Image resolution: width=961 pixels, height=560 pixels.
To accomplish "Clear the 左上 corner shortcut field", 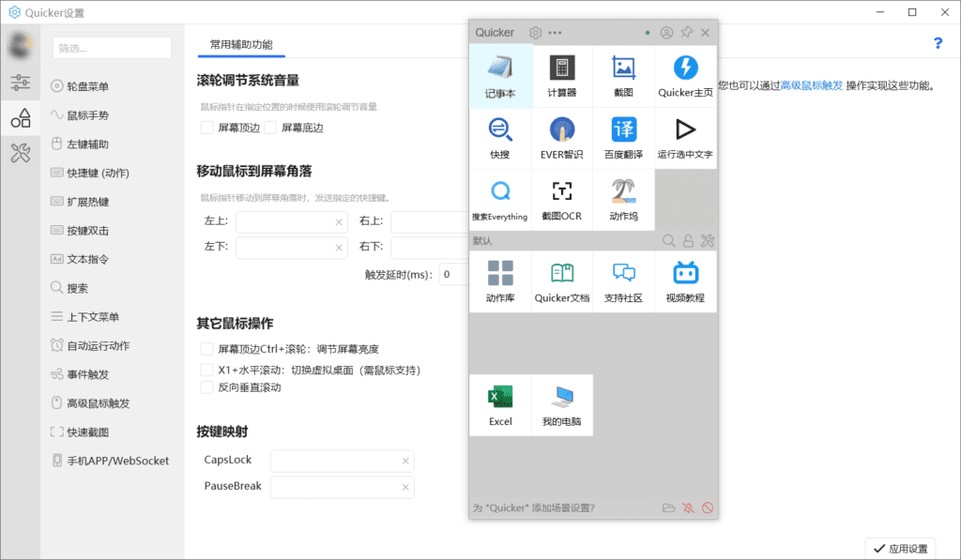I will click(339, 221).
